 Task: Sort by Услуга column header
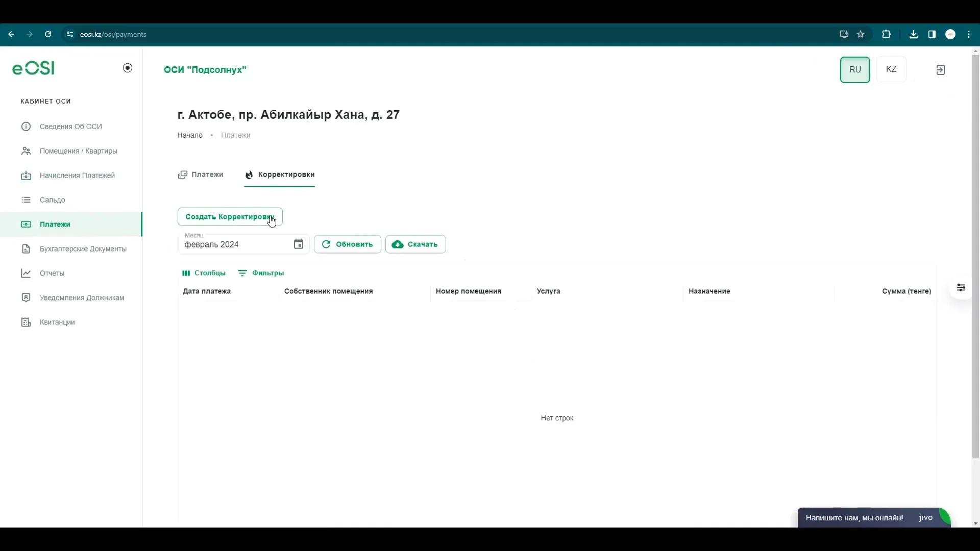tap(548, 291)
